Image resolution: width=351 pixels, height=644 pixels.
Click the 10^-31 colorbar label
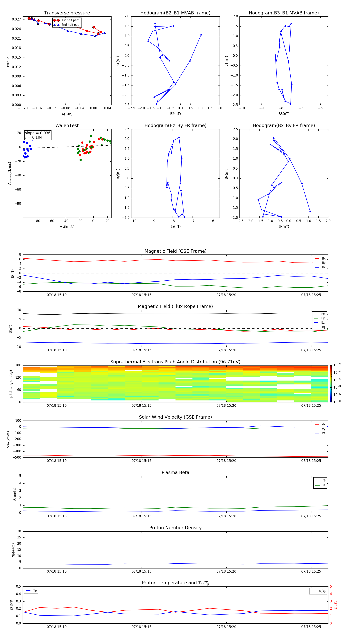pos(337,402)
